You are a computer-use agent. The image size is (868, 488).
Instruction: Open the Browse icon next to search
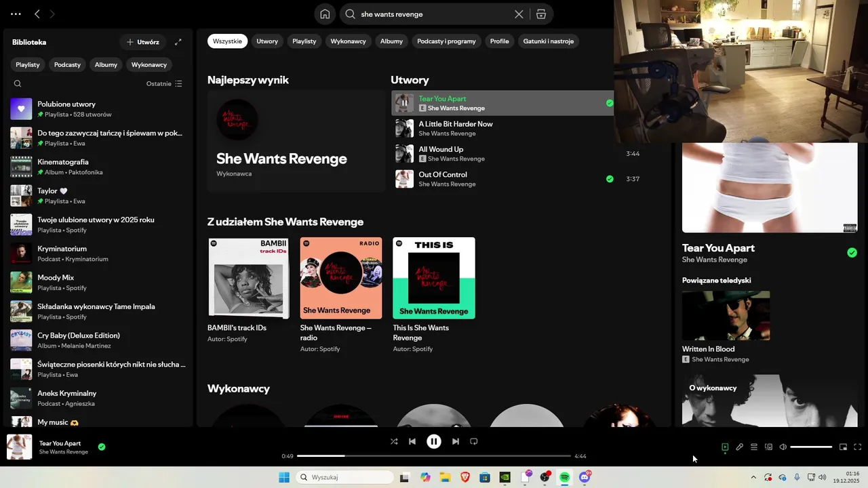(540, 14)
